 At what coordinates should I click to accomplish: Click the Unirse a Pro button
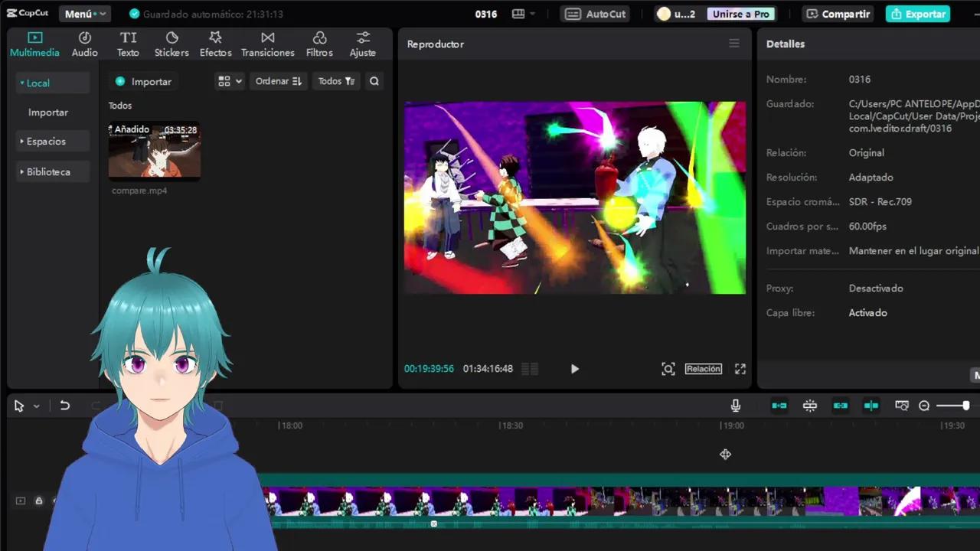[x=741, y=14]
